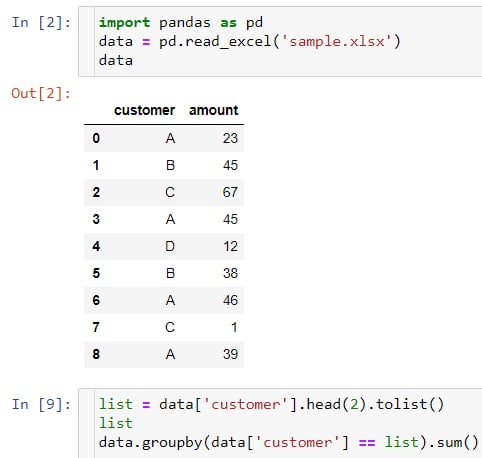Click customer value C in row 2
Viewport: 482px width, 458px height.
[x=170, y=192]
